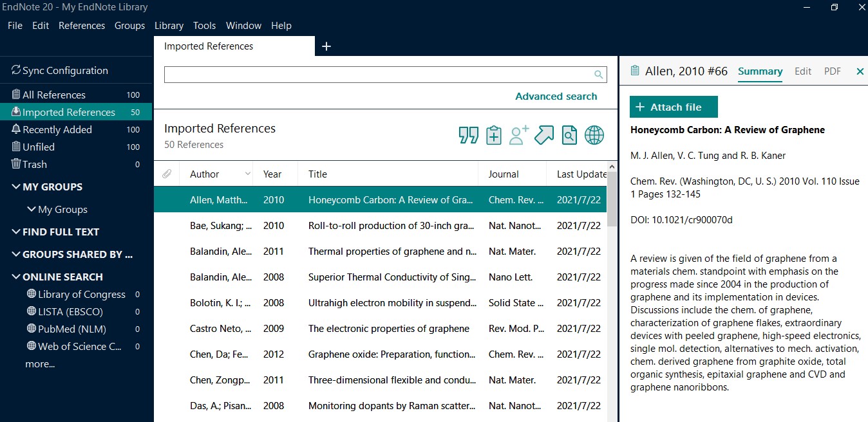This screenshot has height=422, width=868.
Task: Click the Sync Configuration refresh icon
Action: pos(16,70)
